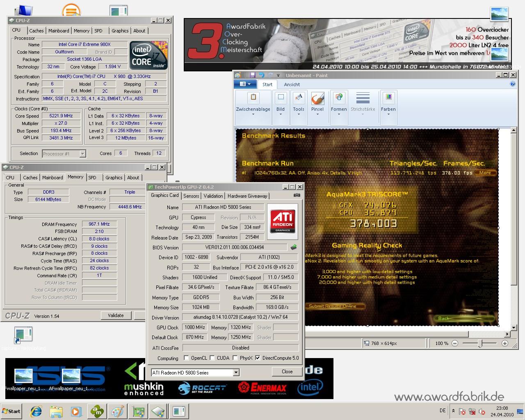Expand the quick access toolbar customize arrow
This screenshot has width=525, height=420.
tap(278, 75)
